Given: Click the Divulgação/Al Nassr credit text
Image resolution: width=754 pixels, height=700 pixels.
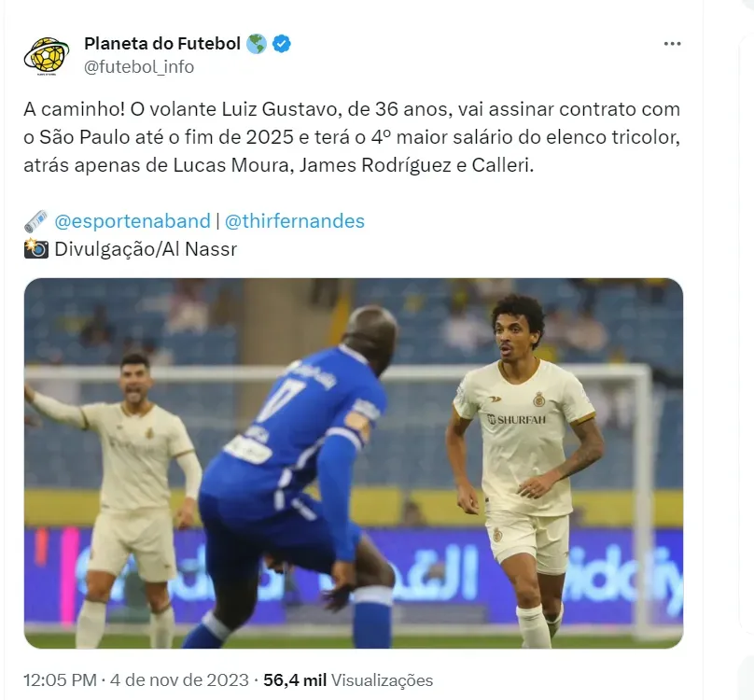Looking at the screenshot, I should [x=146, y=249].
